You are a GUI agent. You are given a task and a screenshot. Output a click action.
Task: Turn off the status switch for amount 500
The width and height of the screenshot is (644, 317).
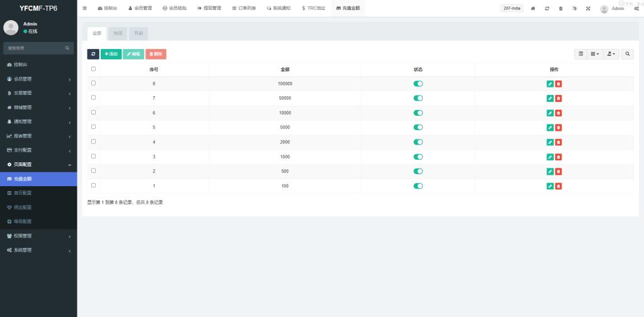point(418,171)
